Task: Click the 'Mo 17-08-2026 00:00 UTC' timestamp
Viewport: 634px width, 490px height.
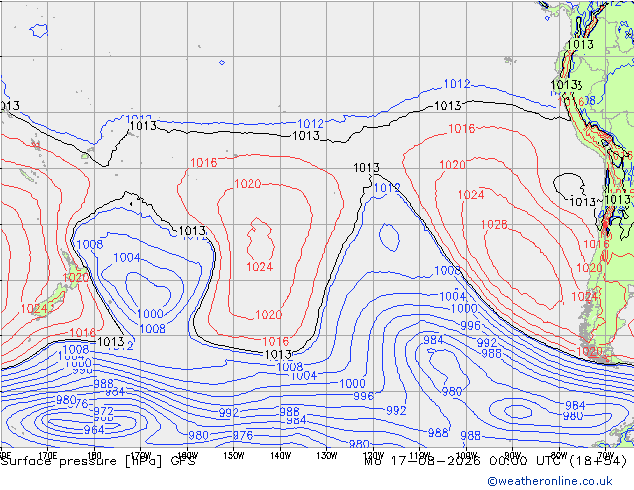Action: pos(464,461)
